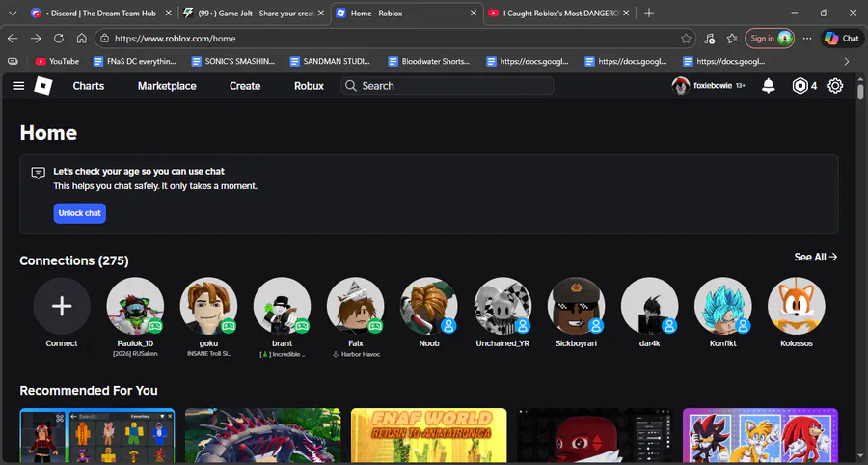Open the FNAF World game thumbnail
The image size is (868, 465).
pos(428,436)
